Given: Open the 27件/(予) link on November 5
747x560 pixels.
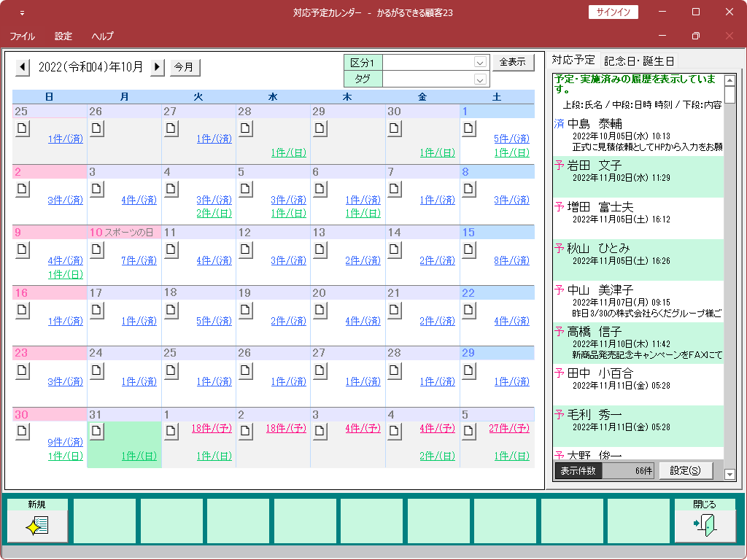Looking at the screenshot, I should [508, 429].
